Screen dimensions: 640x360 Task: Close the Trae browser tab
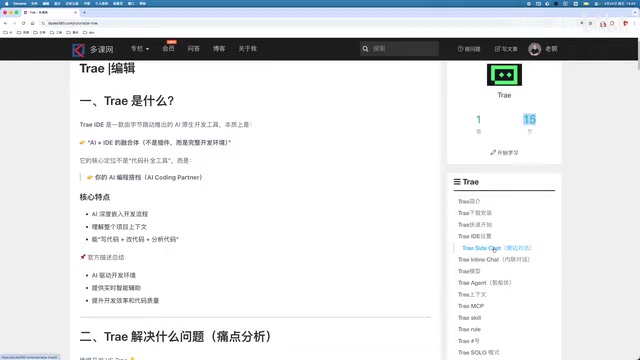76,13
